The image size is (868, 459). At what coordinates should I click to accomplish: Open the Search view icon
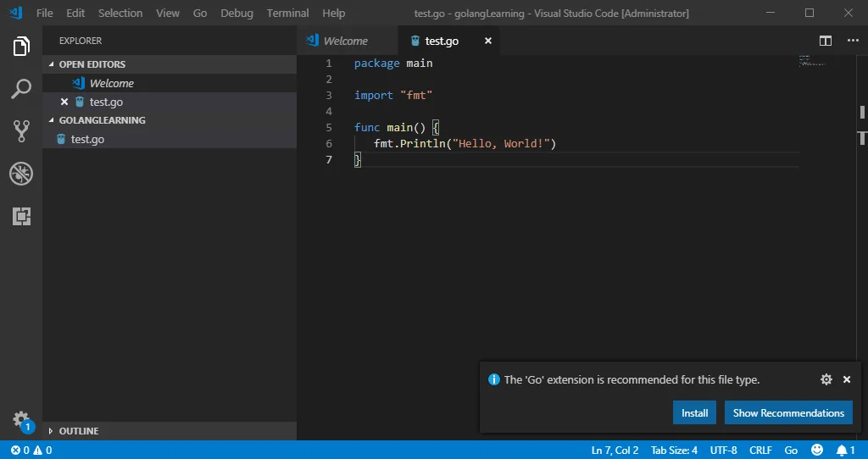[x=21, y=89]
